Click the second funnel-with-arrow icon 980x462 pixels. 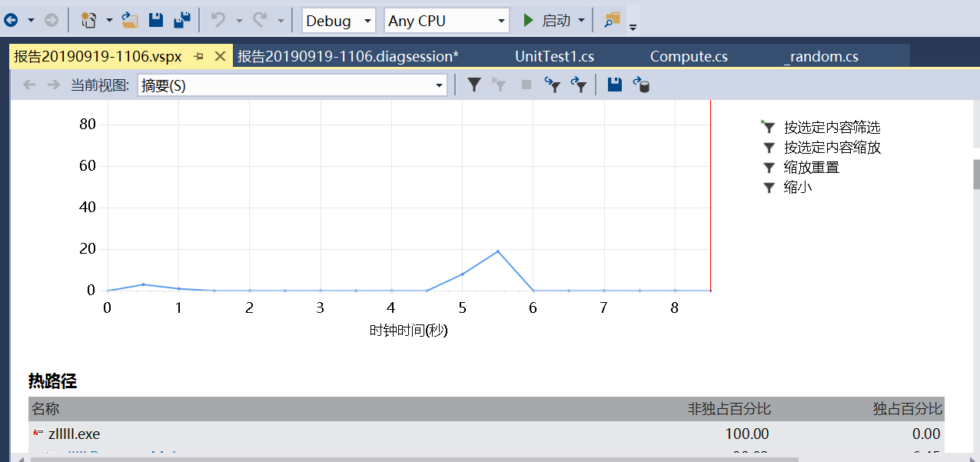580,85
